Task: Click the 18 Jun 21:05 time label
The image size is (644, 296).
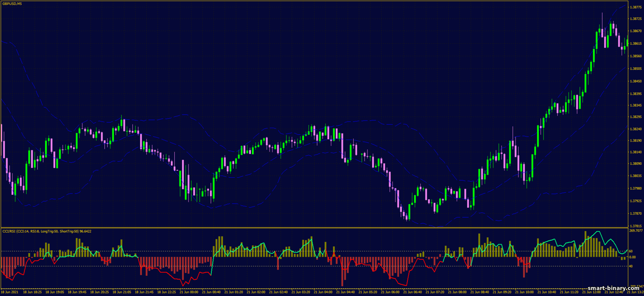Action: (x=122, y=292)
